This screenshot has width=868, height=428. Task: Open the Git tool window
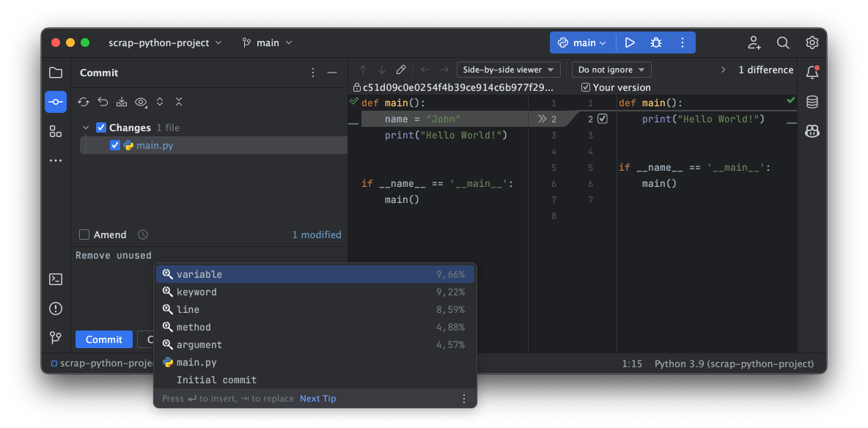coord(56,338)
